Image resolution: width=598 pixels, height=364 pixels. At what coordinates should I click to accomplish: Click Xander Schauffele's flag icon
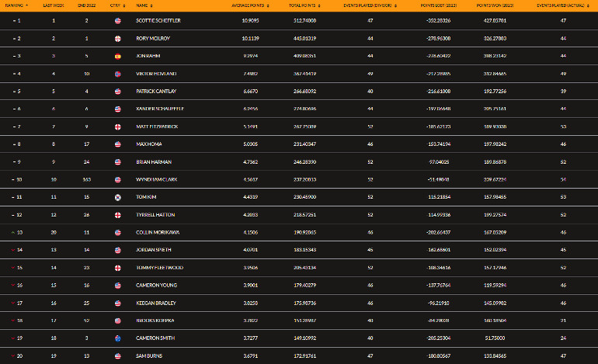pos(118,109)
